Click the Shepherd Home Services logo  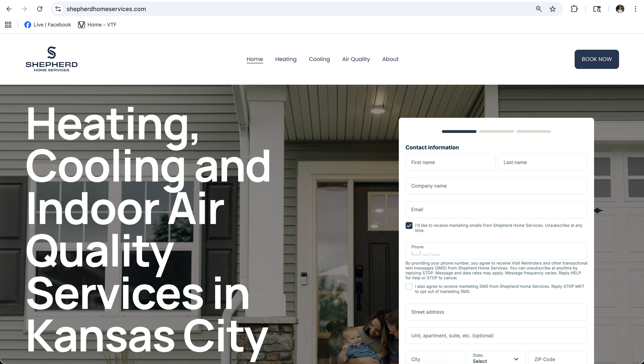(x=52, y=59)
